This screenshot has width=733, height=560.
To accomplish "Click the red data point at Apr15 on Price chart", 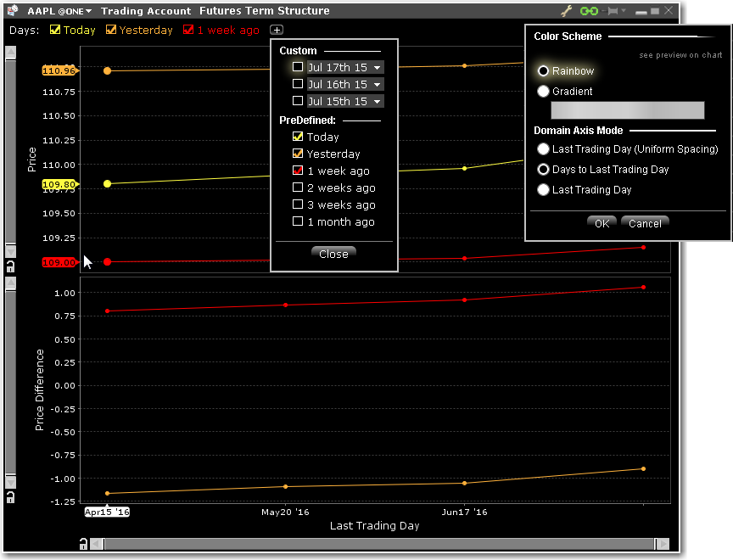I will coord(107,262).
